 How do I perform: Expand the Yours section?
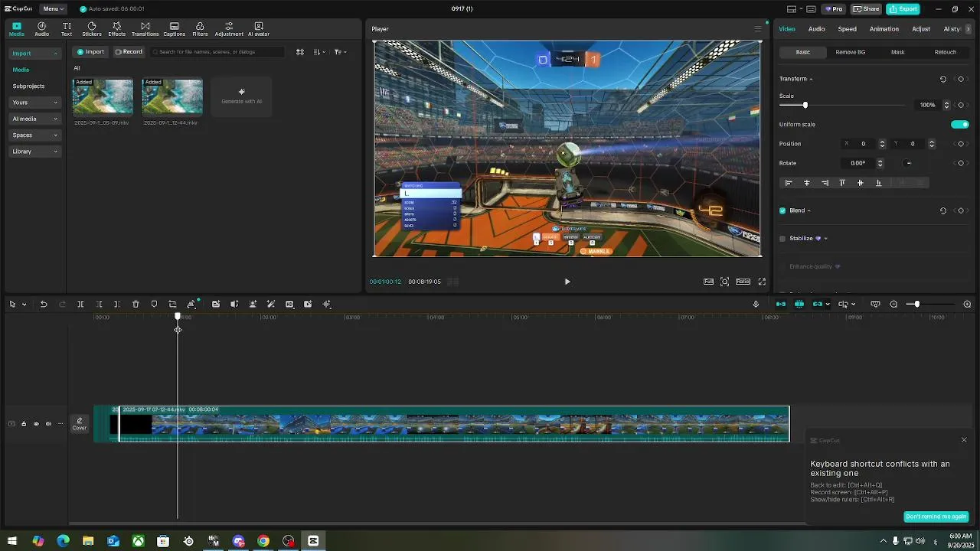point(34,103)
